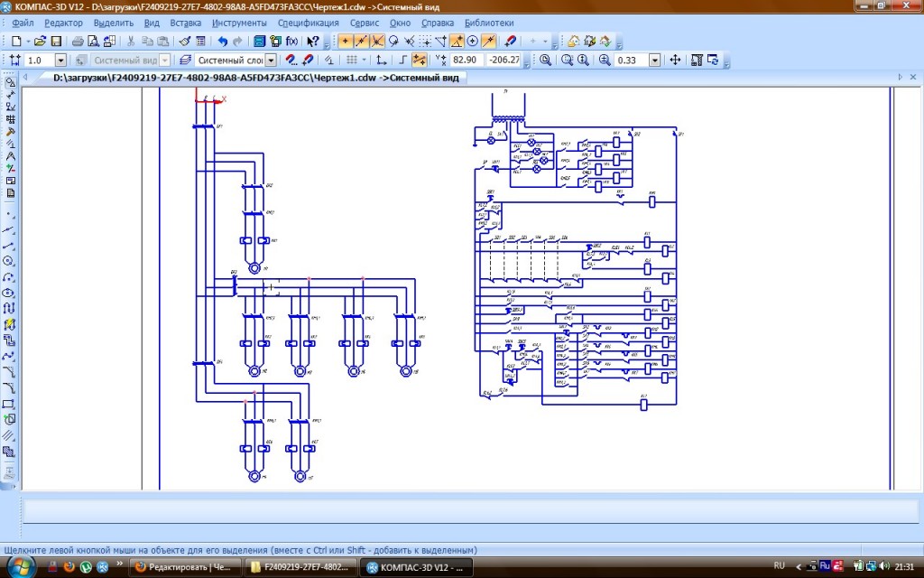Refresh the drawing view

coord(713,60)
